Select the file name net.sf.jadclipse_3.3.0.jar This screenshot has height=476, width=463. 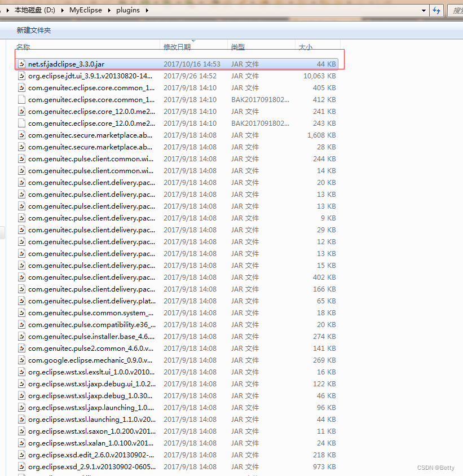66,64
